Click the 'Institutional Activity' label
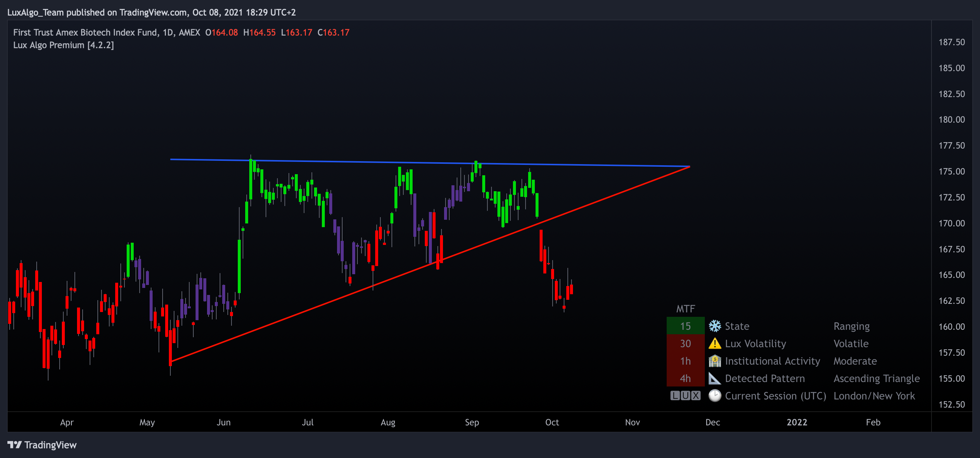 (x=773, y=361)
